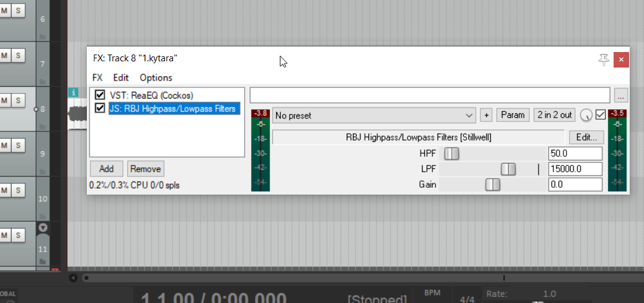This screenshot has width=644, height=303.
Task: Click the HPF value field showing 50.0
Action: (x=575, y=154)
